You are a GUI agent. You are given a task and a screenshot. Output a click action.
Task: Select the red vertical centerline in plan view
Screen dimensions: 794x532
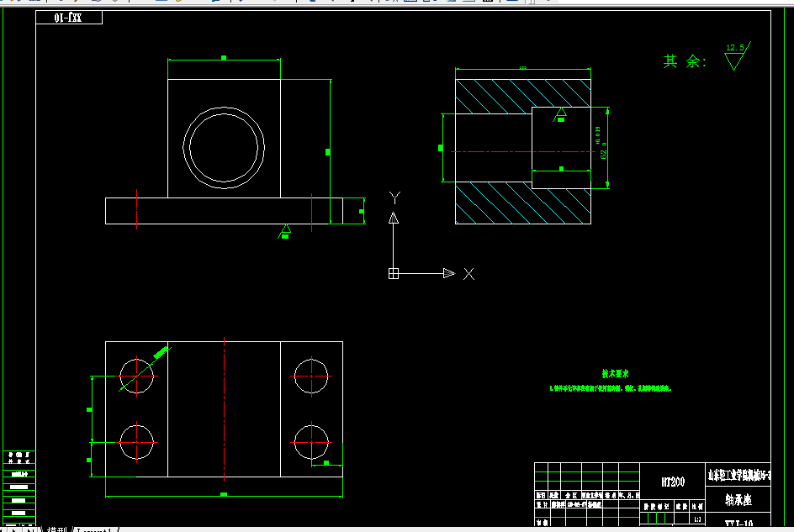225,409
